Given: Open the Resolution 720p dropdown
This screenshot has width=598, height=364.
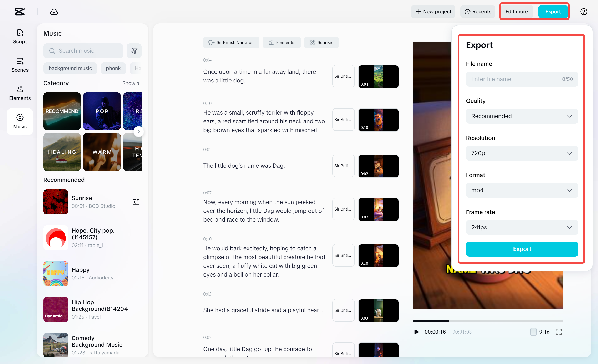Looking at the screenshot, I should 522,153.
